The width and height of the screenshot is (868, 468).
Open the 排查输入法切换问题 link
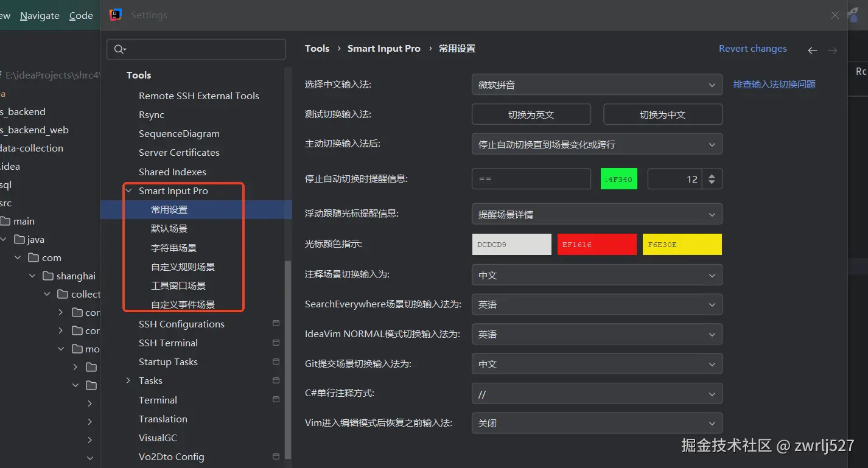[774, 85]
